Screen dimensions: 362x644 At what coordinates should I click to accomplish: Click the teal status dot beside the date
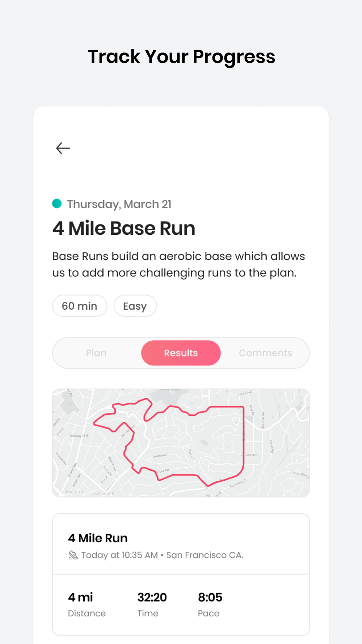click(x=57, y=204)
